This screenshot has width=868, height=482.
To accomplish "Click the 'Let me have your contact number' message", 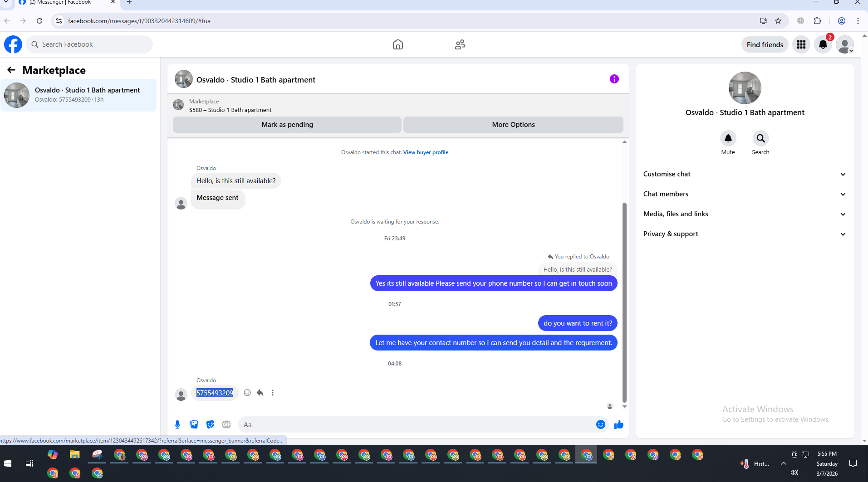I will [493, 343].
